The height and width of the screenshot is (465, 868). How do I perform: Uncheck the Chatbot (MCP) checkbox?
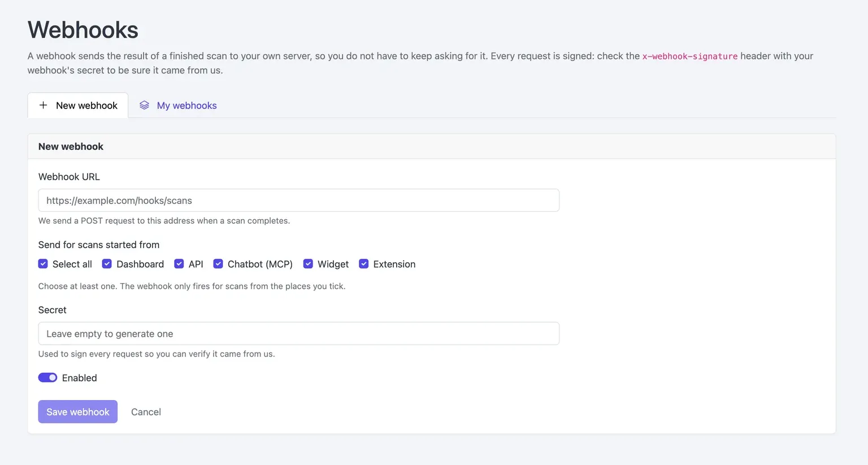point(218,264)
